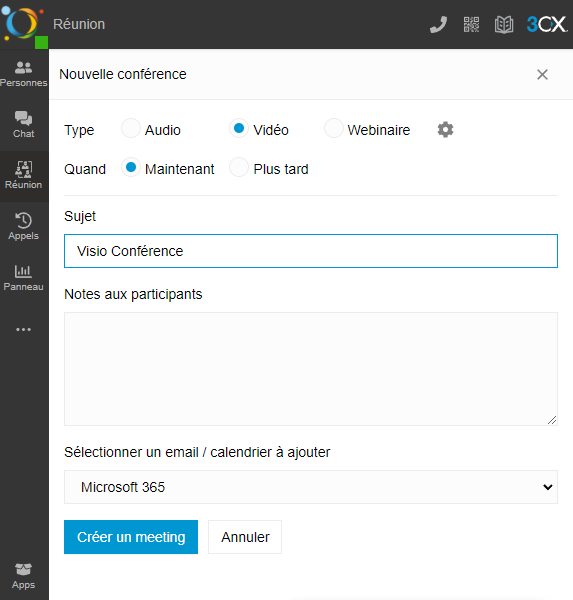The image size is (573, 600).
Task: Open conference settings gear icon
Action: pos(445,130)
